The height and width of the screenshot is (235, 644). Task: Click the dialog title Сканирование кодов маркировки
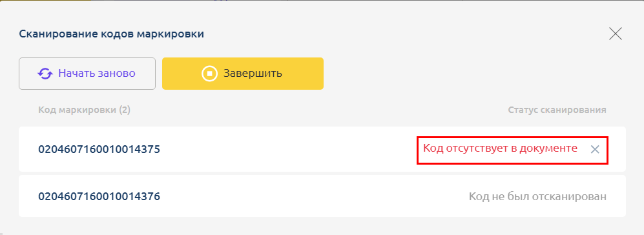(x=112, y=34)
